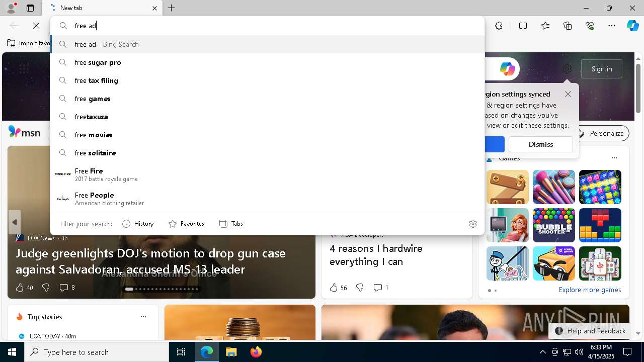Open Bubble Shooter HD game
This screenshot has height=362, width=644.
point(554,225)
